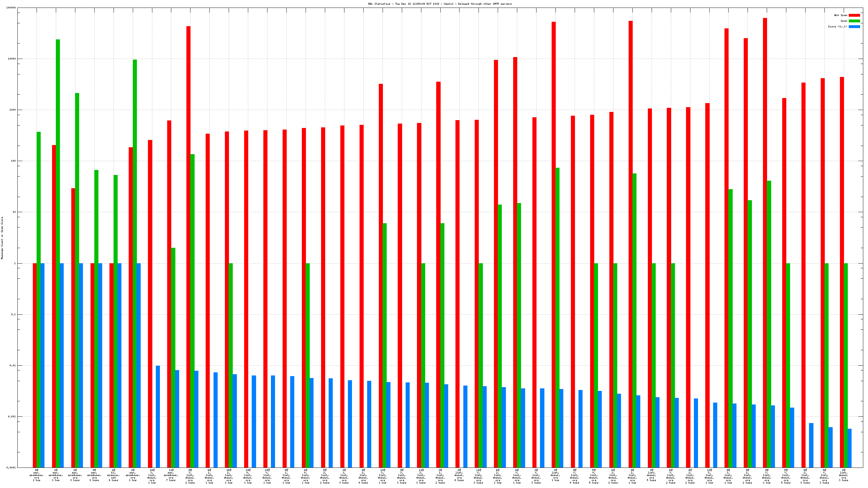Click the green Spam legend swatch

click(x=854, y=21)
